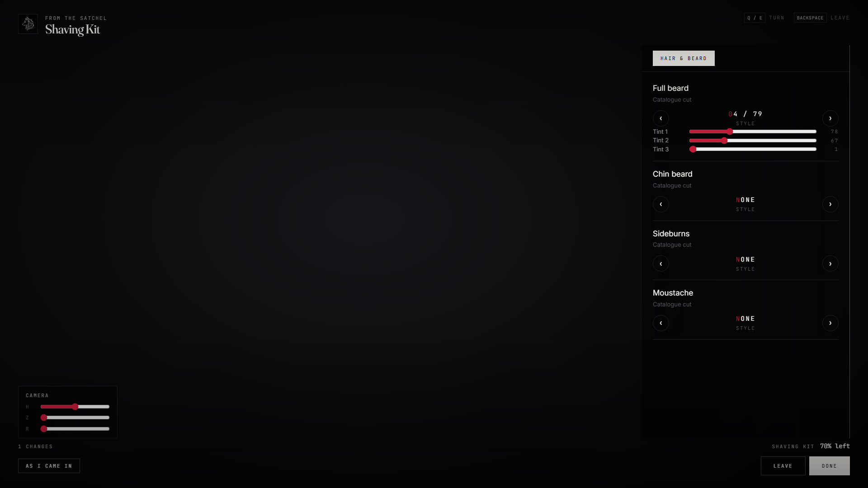Click the wolf emblem icon beside Shaving Kit
This screenshot has height=488, width=868.
pyautogui.click(x=28, y=24)
